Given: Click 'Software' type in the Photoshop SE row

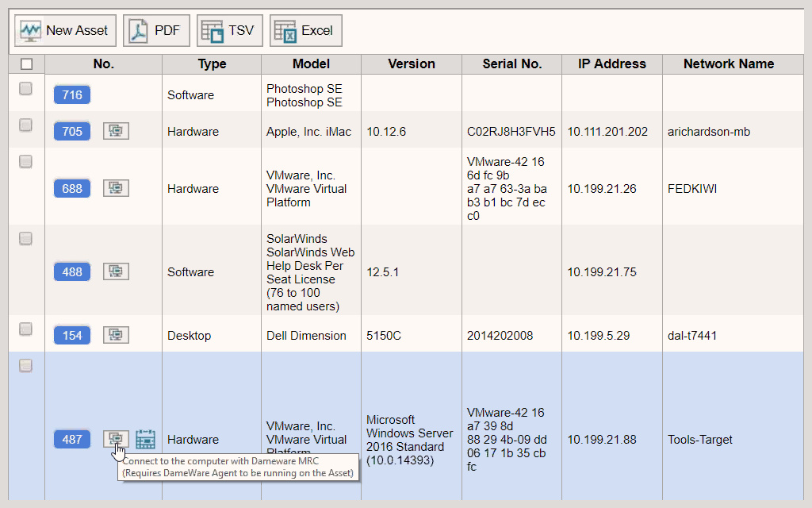Looking at the screenshot, I should [190, 95].
